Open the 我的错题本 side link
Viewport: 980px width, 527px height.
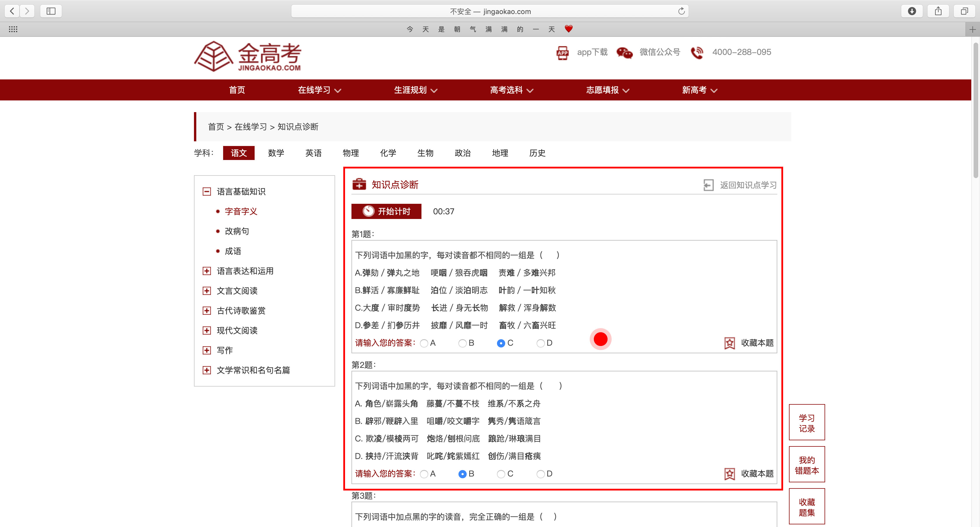point(806,465)
